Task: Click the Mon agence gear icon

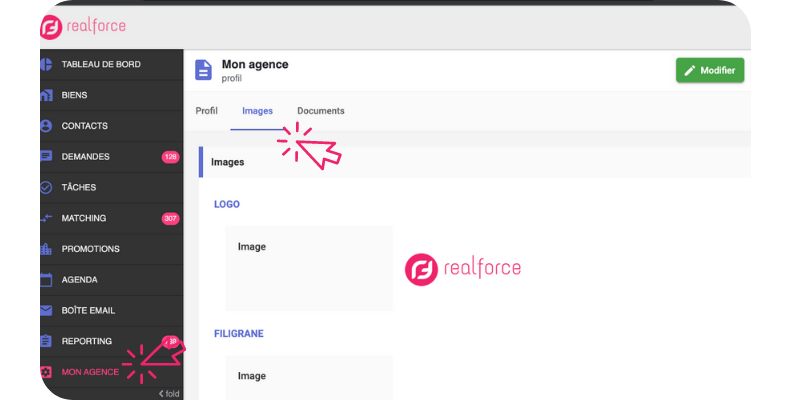Action: coord(46,372)
